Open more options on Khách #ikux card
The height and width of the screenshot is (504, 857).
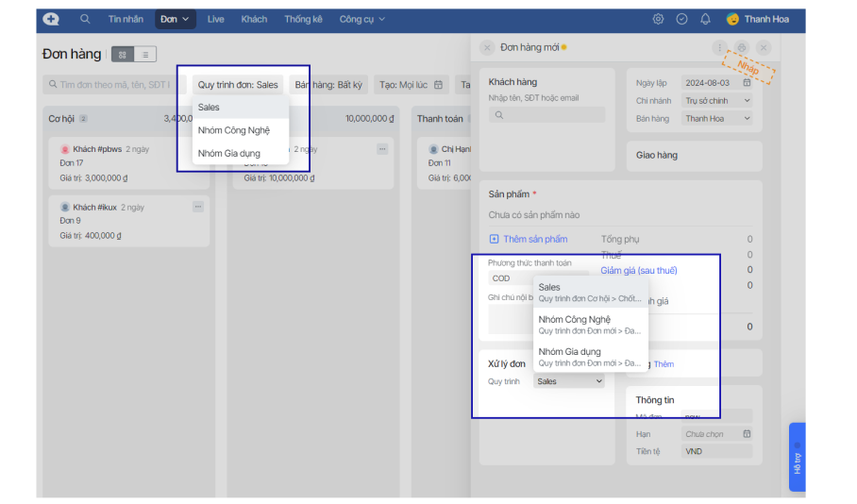(198, 206)
